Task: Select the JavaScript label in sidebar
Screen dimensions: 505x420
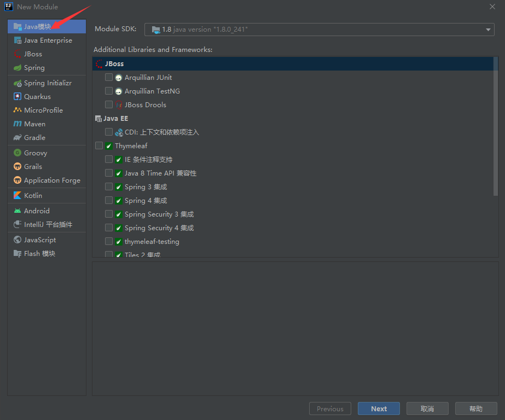Action: (40, 240)
